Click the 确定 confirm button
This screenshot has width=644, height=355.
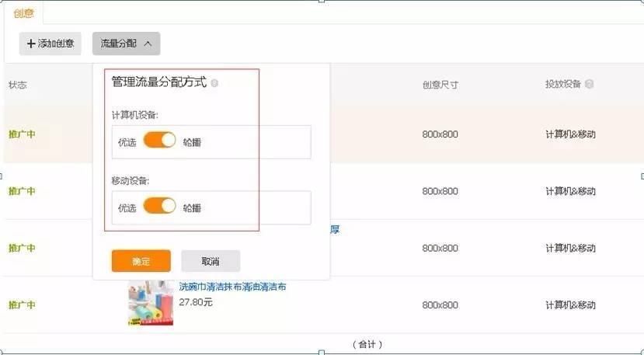(141, 261)
